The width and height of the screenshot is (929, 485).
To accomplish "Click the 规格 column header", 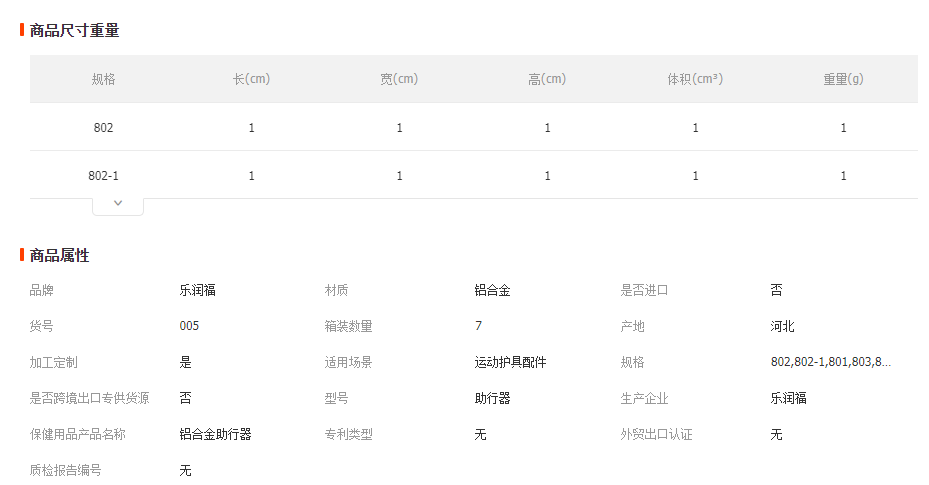I will tap(103, 79).
